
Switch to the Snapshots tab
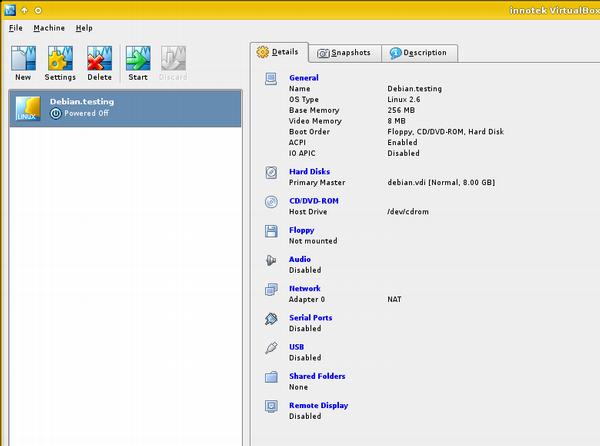(x=344, y=53)
